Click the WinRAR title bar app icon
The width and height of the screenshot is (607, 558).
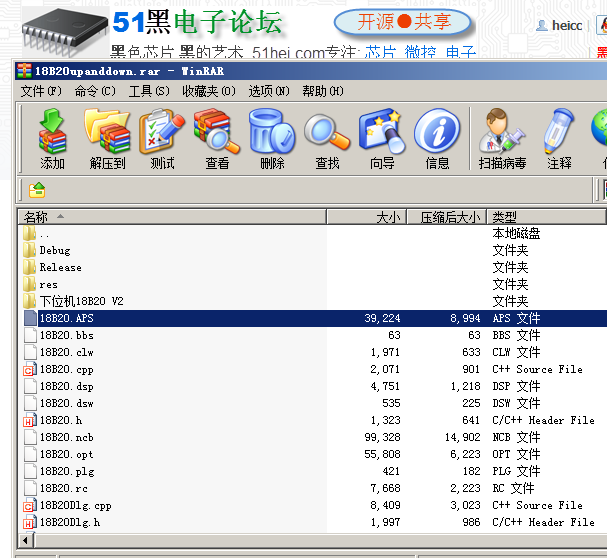click(24, 71)
